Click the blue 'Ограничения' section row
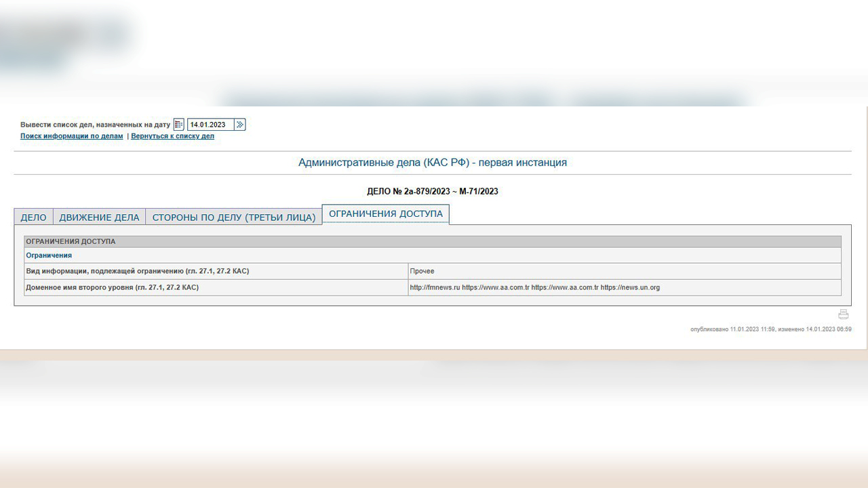 [x=49, y=256]
